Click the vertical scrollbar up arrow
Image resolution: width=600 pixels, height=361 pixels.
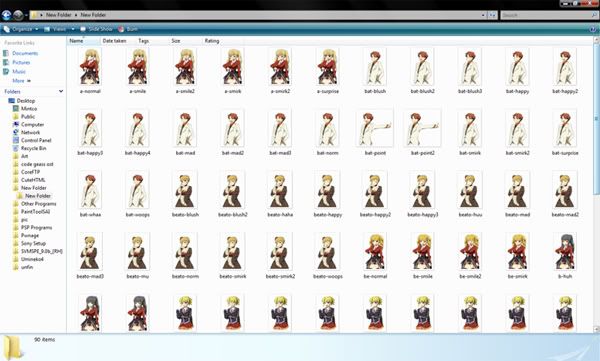click(597, 40)
